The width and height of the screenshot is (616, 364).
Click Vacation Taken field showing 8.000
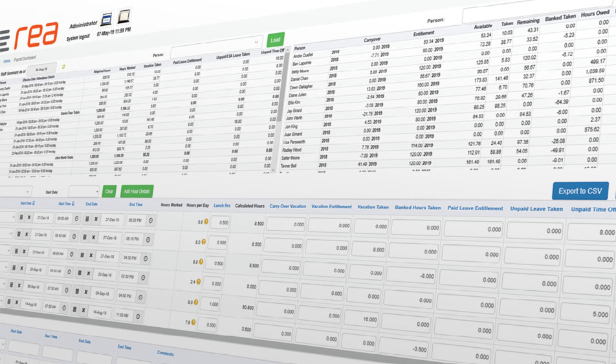click(x=368, y=250)
